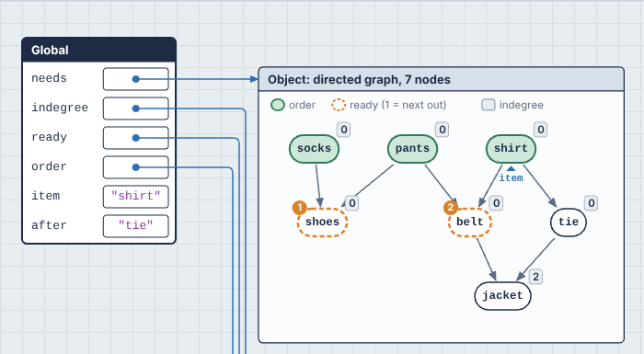Click the order pointer value box
Image resolution: width=644 pixels, height=354 pixels.
[136, 167]
